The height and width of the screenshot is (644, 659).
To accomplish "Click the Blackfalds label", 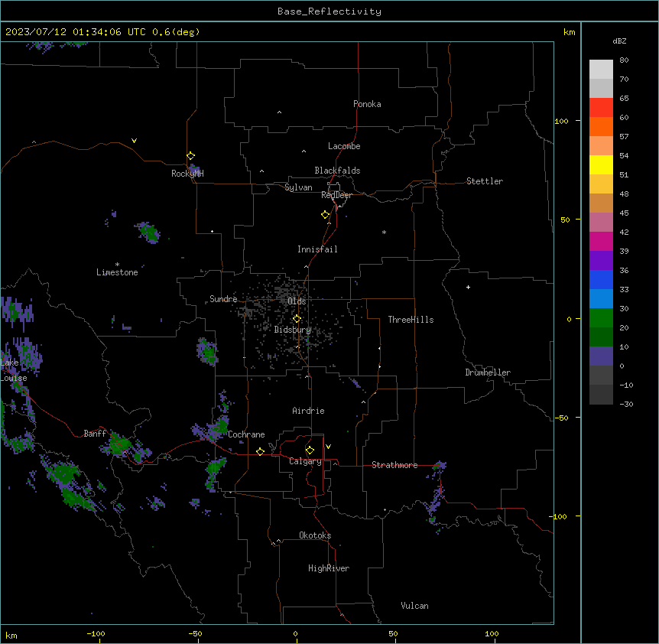I will 337,171.
